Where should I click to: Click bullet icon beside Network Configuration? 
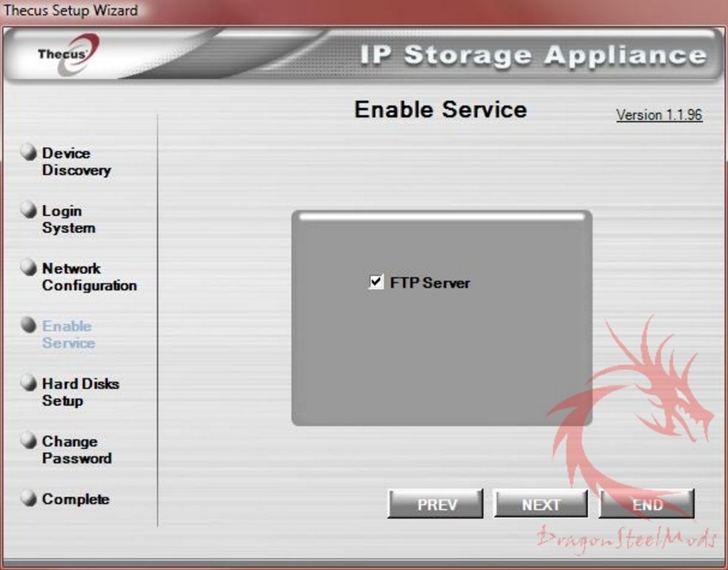pos(29,267)
